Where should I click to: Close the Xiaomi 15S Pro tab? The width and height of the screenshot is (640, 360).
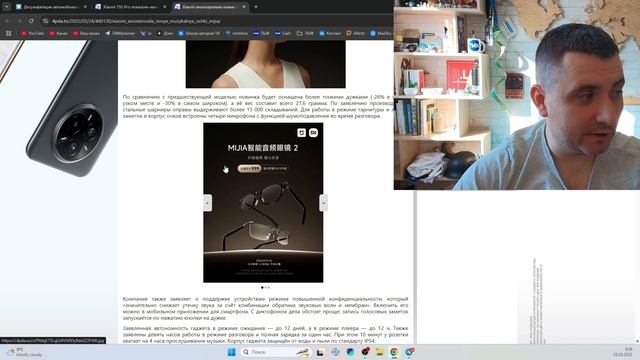coord(164,7)
